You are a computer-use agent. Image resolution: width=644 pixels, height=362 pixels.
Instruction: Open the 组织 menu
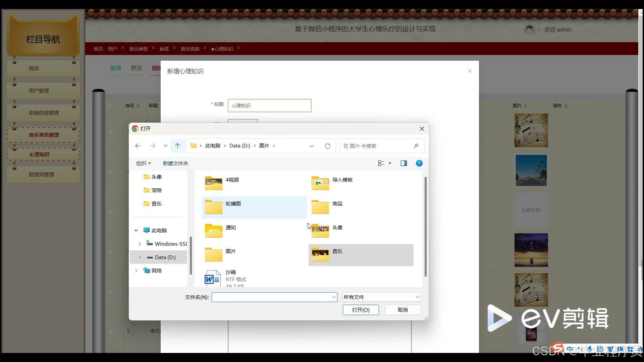[x=143, y=163]
